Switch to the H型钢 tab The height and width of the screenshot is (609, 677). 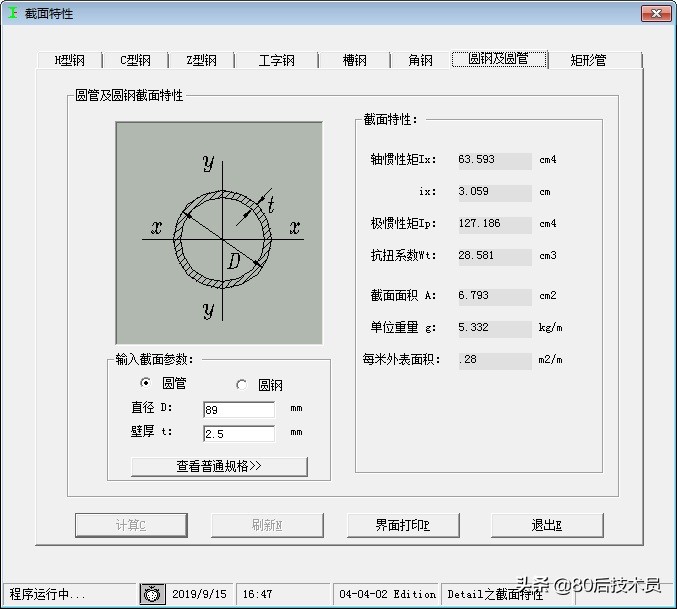click(x=70, y=60)
